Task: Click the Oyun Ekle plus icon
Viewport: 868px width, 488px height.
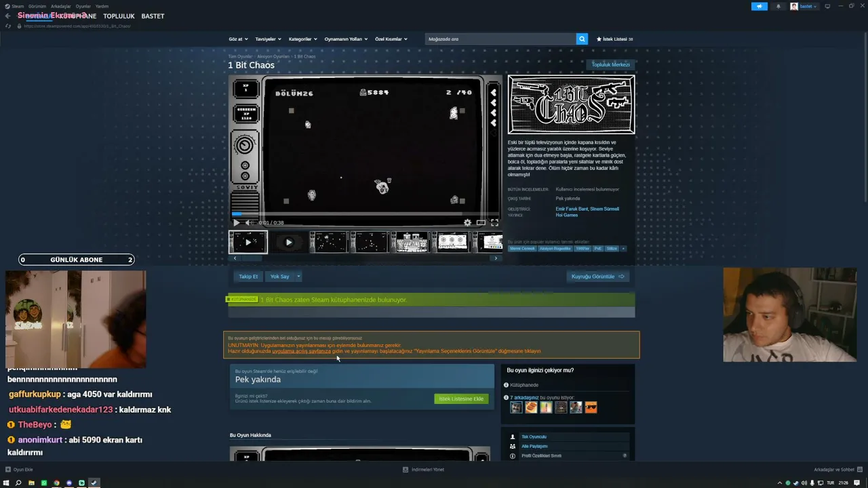Action: (x=8, y=469)
